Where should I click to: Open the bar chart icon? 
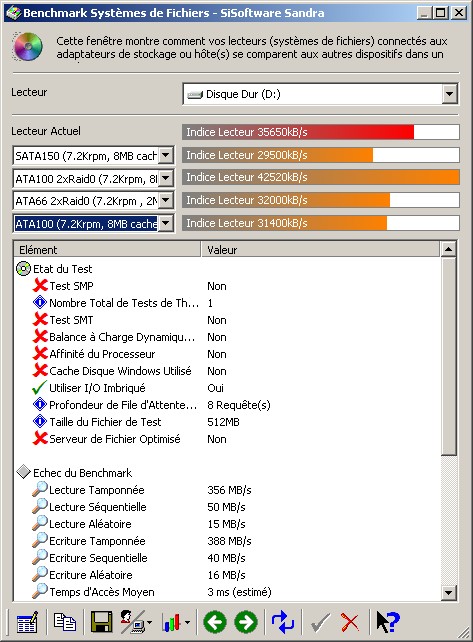click(x=172, y=622)
